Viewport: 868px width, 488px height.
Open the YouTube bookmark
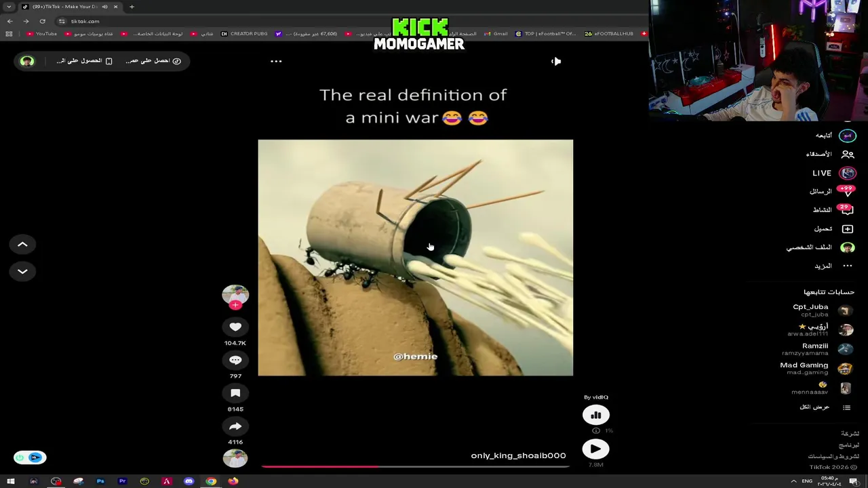coord(42,34)
